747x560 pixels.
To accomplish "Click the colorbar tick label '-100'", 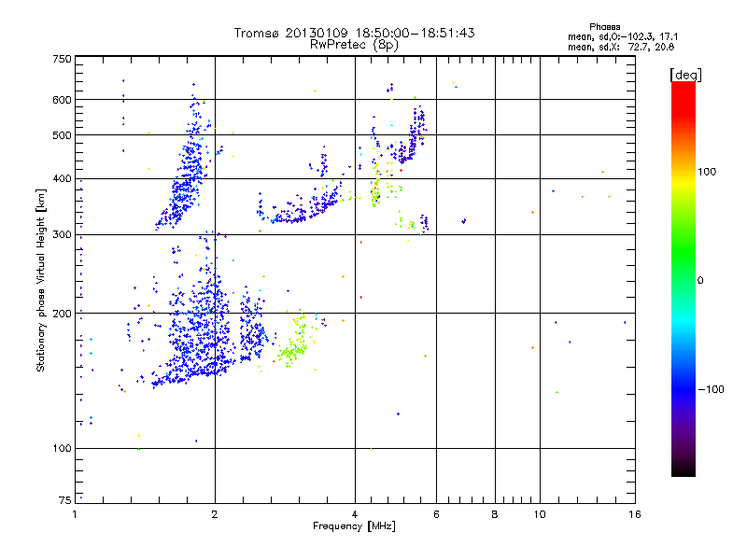I will 712,389.
